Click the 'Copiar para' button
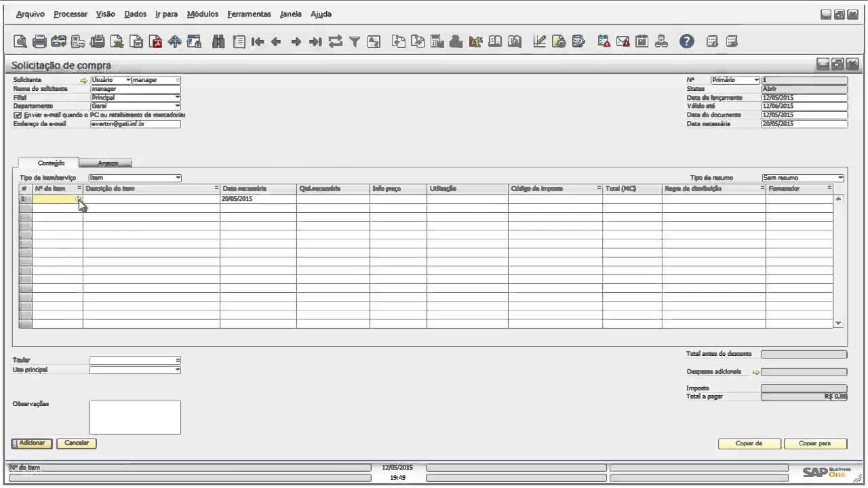 point(815,444)
